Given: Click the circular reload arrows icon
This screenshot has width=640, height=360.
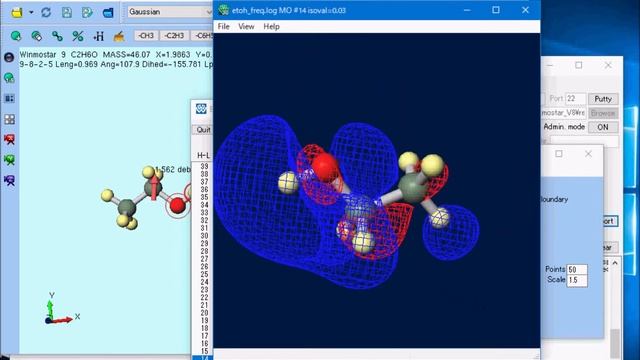Looking at the screenshot, I should (46, 12).
